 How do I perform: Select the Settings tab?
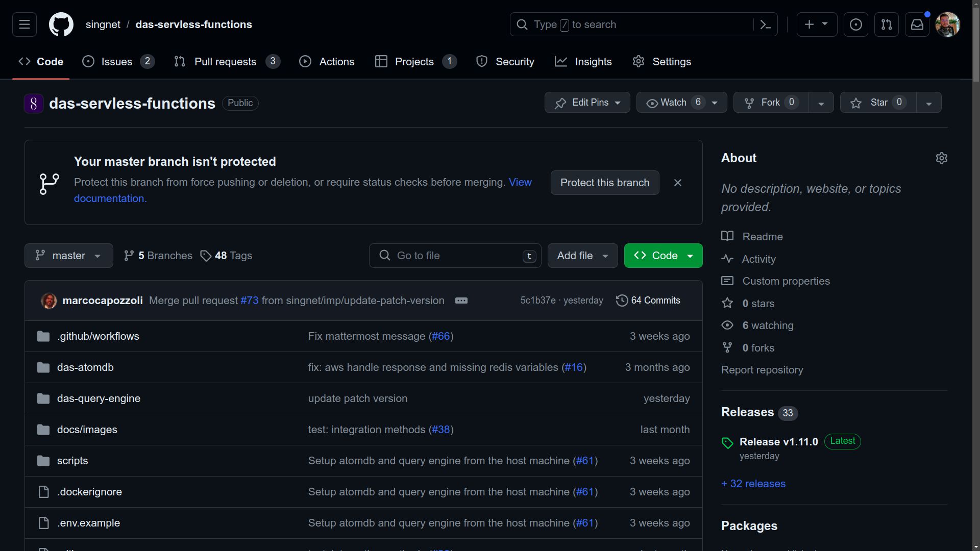(x=661, y=62)
